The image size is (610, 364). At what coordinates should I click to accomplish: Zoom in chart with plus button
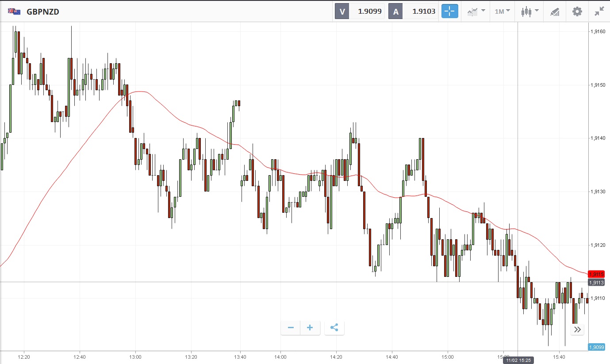pos(310,328)
